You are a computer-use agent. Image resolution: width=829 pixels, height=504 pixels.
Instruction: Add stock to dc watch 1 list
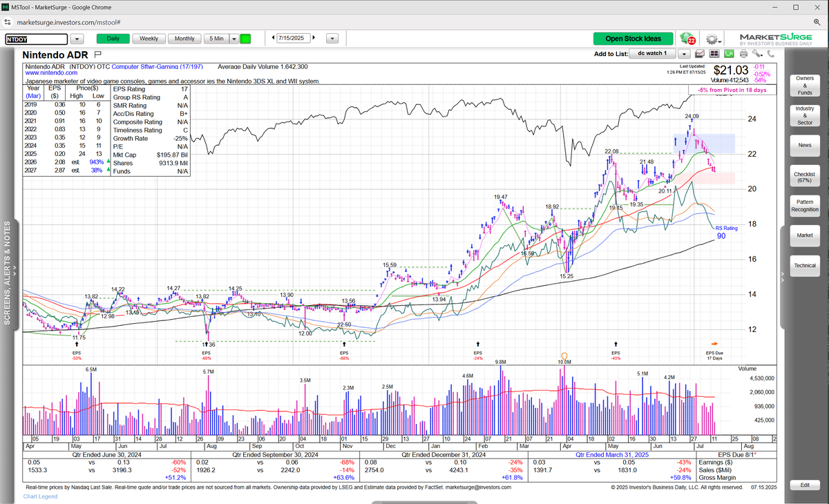point(652,53)
